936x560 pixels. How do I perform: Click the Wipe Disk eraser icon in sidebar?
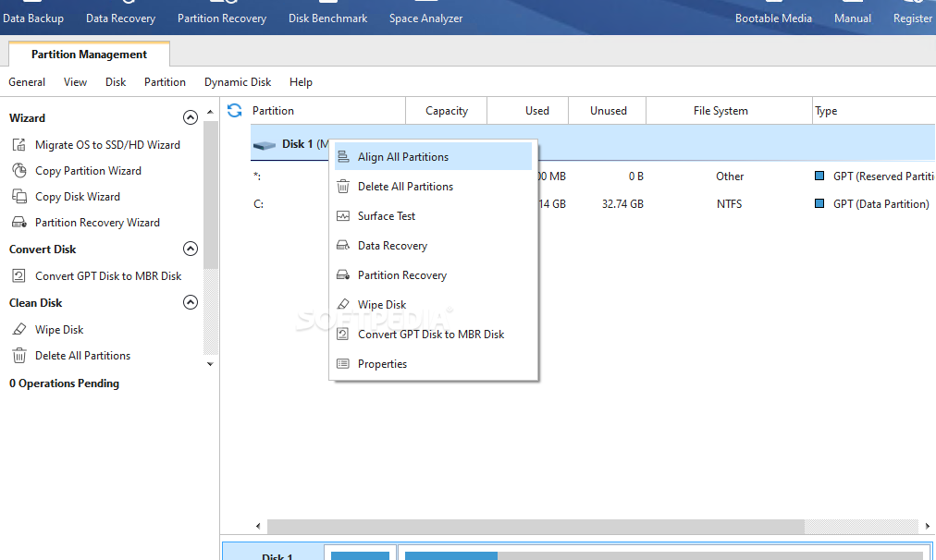(x=19, y=329)
